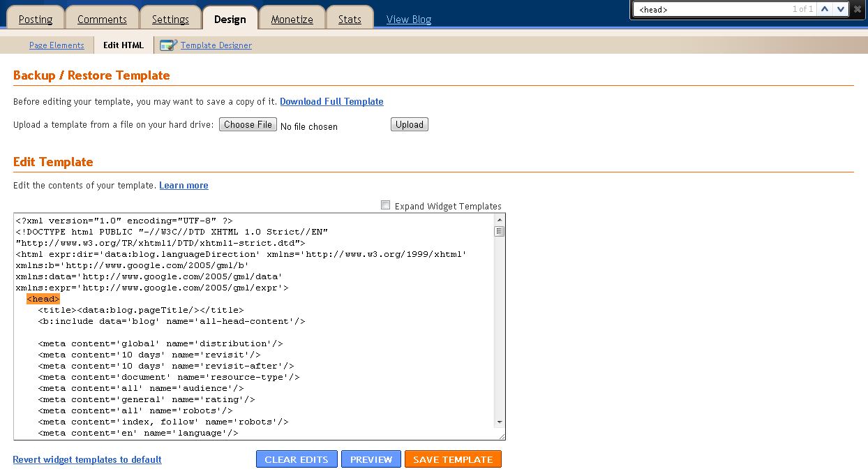Click the <title> line in the template
This screenshot has height=474, width=868.
tap(141, 310)
